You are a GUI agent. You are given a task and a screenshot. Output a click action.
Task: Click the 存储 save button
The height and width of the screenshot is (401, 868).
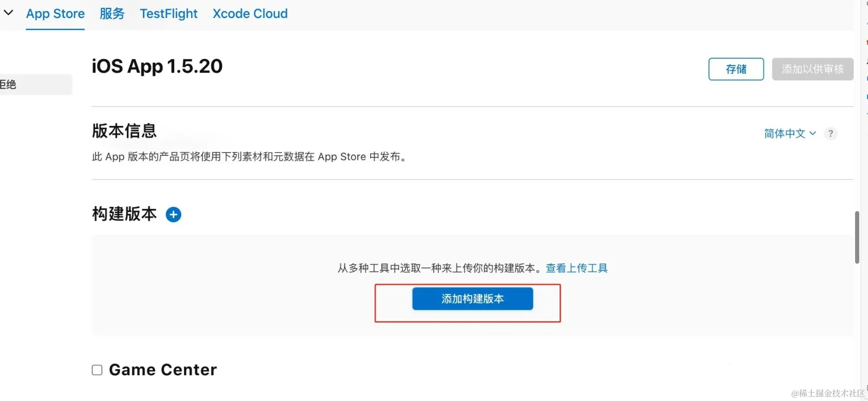pos(736,69)
